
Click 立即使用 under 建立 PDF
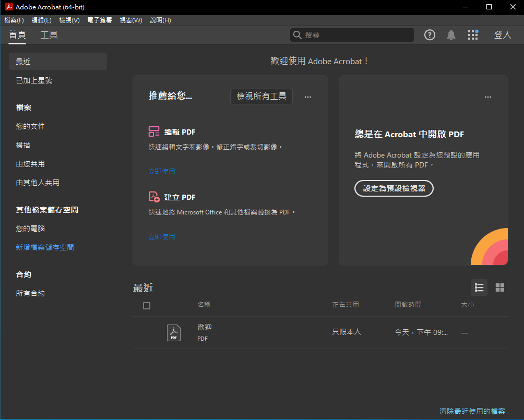[162, 236]
